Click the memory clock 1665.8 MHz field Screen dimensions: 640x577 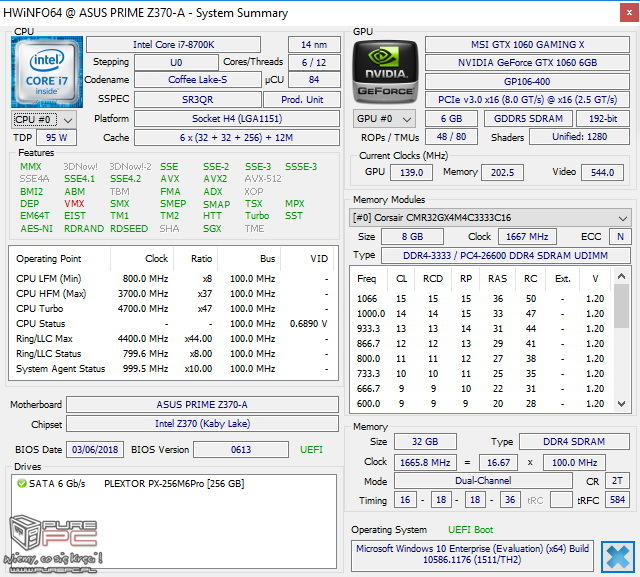425,462
